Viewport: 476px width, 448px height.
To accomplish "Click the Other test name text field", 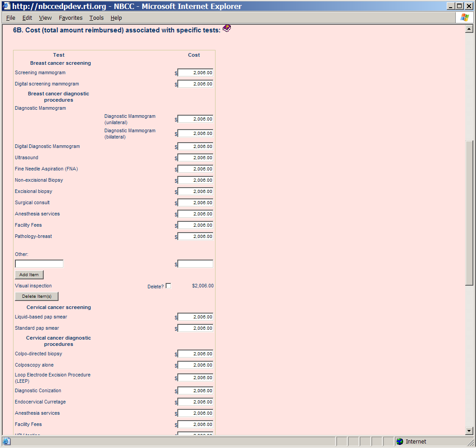I will pos(39,264).
